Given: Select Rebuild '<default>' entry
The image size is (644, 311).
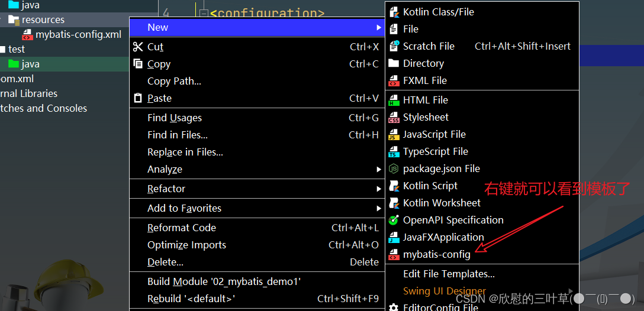Looking at the screenshot, I should pyautogui.click(x=257, y=299).
